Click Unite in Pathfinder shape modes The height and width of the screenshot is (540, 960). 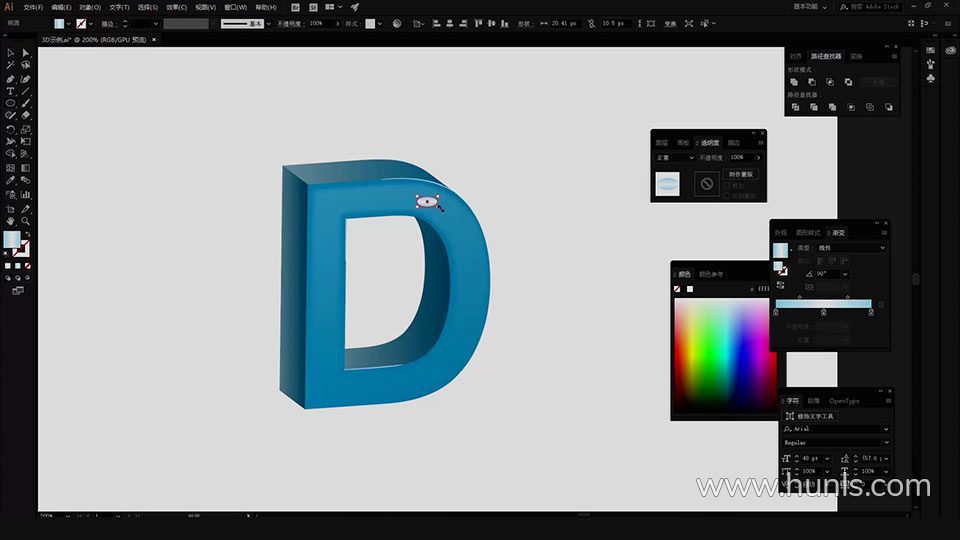794,82
